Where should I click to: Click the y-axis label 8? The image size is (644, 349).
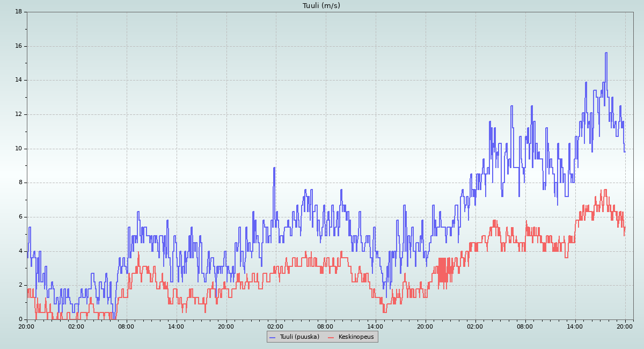pyautogui.click(x=20, y=183)
